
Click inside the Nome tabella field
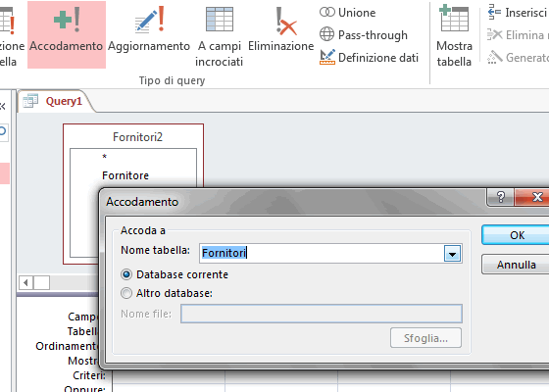pyautogui.click(x=323, y=253)
